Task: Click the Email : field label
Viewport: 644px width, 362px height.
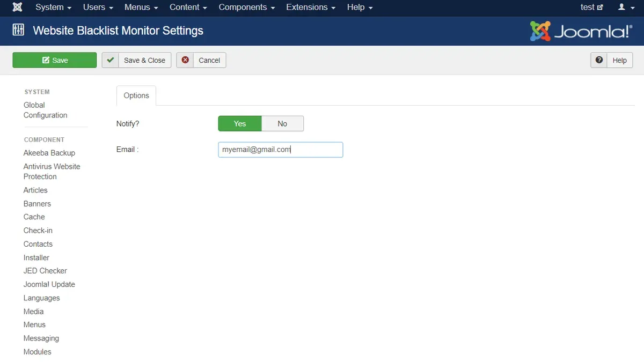Action: (128, 149)
